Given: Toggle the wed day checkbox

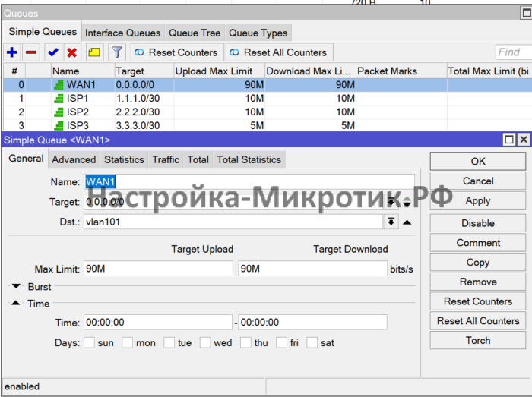Looking at the screenshot, I should point(205,342).
